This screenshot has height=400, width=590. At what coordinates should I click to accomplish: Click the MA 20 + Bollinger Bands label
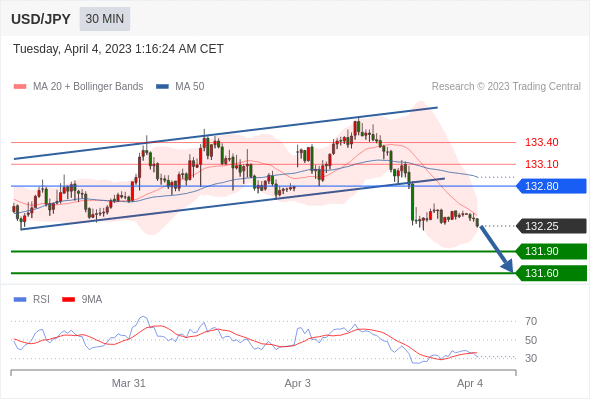point(88,87)
